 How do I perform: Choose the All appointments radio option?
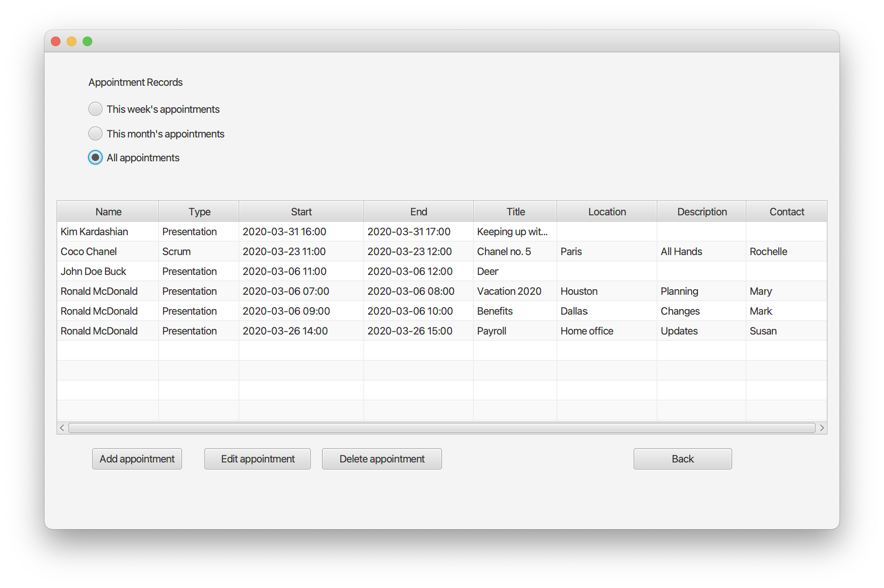(x=95, y=158)
